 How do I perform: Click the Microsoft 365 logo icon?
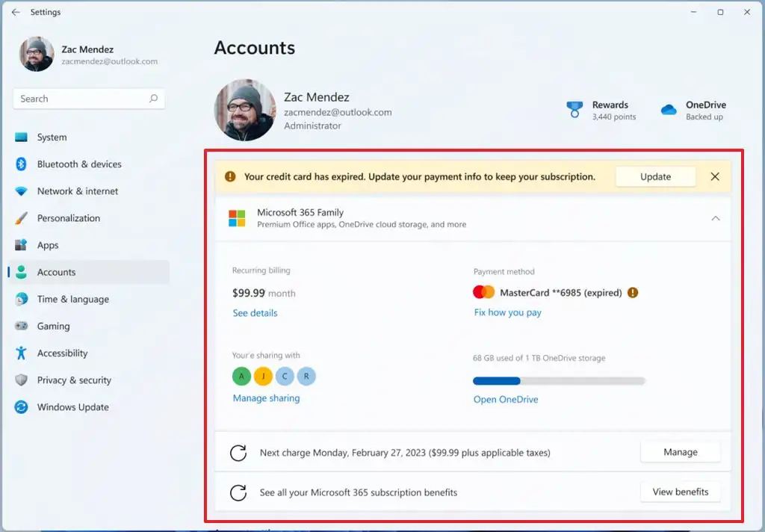(237, 218)
